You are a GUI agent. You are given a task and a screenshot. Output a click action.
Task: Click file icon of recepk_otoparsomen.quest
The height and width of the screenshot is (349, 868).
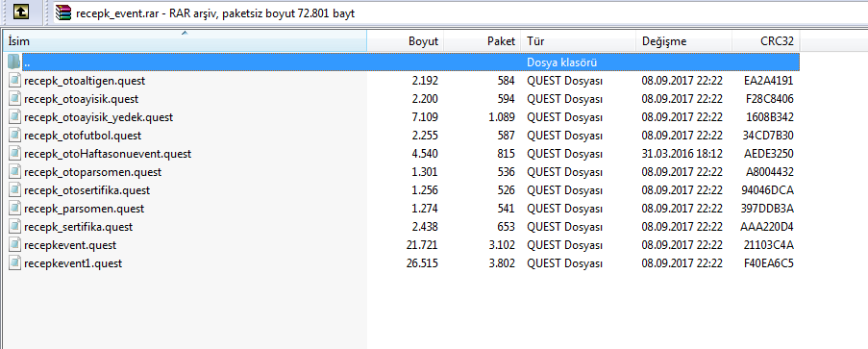click(x=15, y=172)
